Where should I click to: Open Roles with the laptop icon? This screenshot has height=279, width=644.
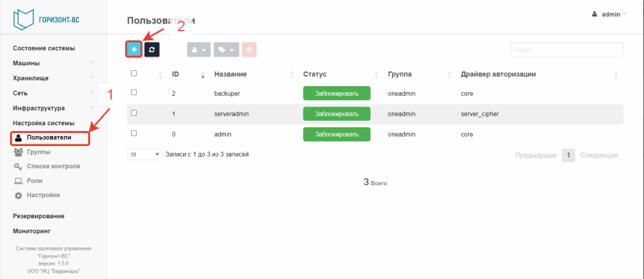[19, 181]
